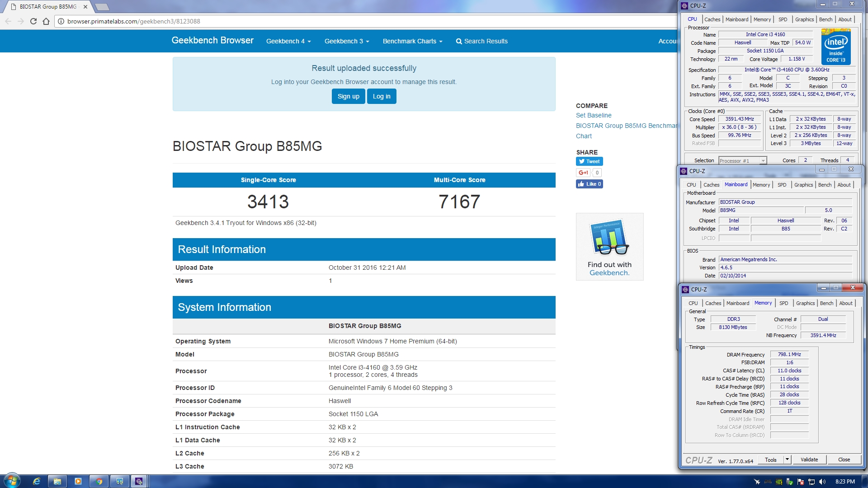Go to browser home page
The image size is (868, 488).
pos(46,21)
